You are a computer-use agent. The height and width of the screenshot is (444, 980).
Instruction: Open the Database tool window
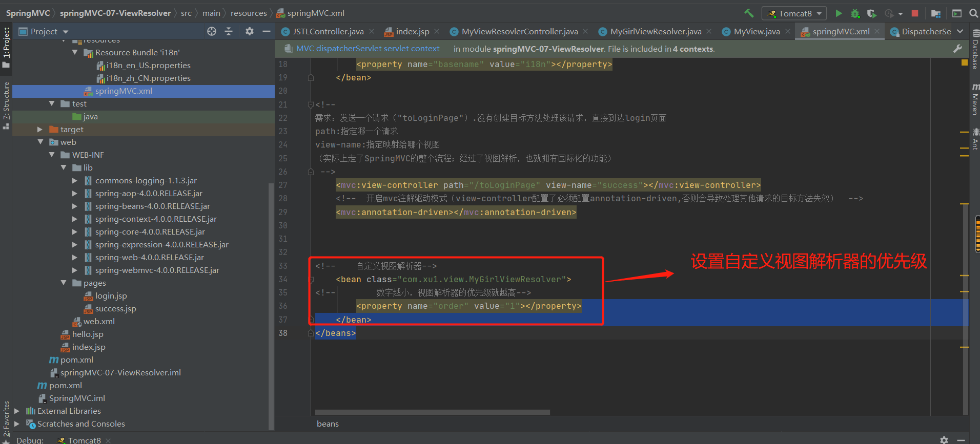tap(975, 49)
